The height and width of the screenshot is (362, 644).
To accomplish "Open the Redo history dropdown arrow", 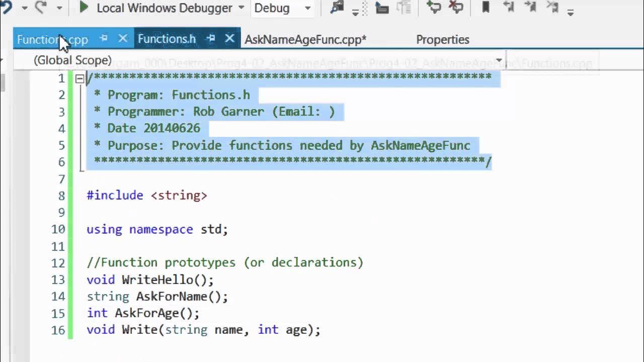I will tap(59, 8).
